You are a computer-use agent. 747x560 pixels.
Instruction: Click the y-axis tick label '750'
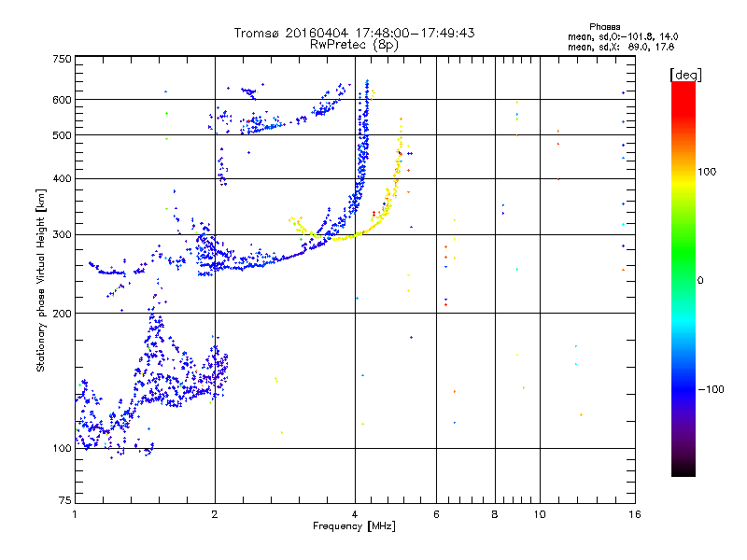[x=62, y=59]
